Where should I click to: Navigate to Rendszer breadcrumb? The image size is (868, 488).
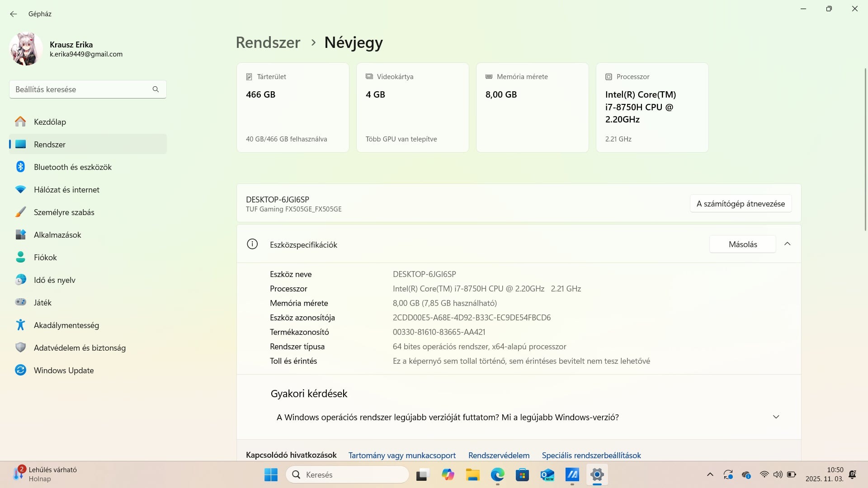point(268,42)
